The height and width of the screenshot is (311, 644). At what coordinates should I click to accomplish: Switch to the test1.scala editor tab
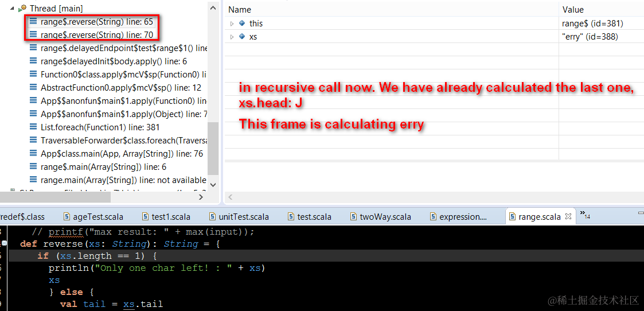(x=171, y=217)
